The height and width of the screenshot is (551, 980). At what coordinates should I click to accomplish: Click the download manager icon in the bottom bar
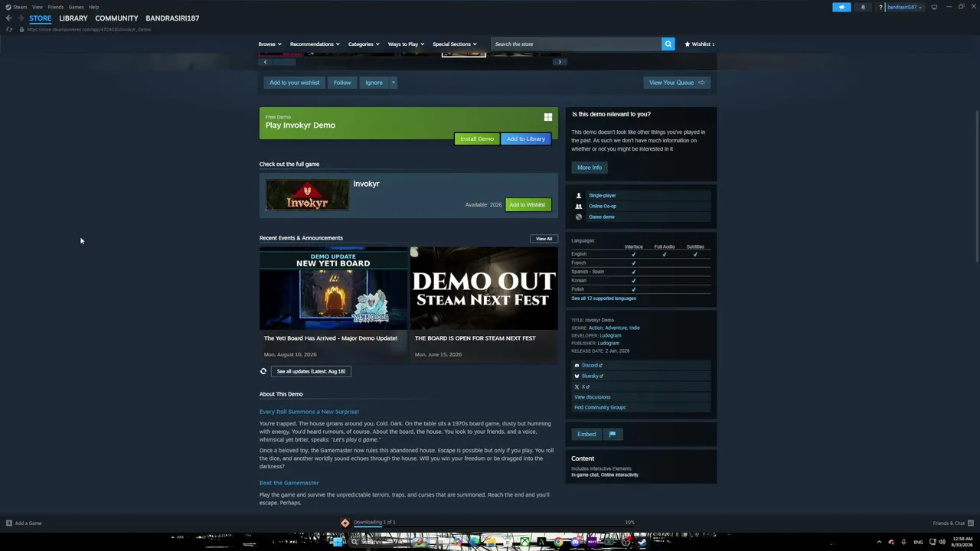coord(345,523)
